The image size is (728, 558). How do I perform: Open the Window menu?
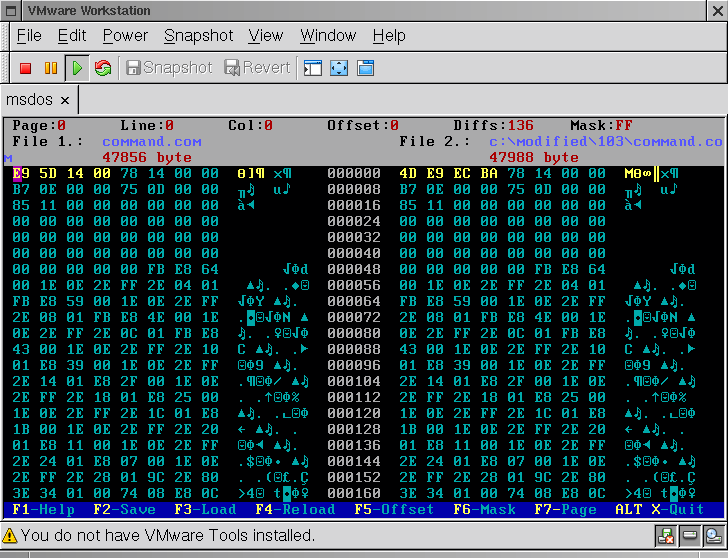tap(328, 36)
